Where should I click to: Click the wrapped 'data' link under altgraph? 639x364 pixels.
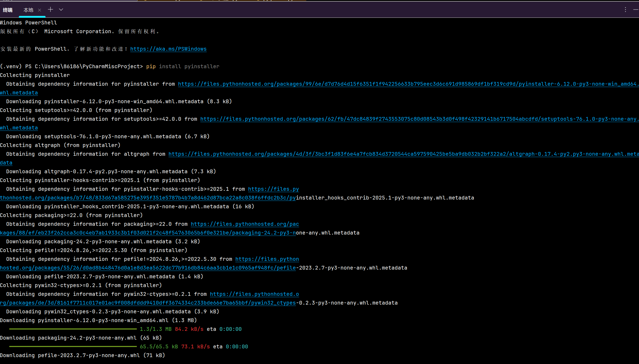click(6, 163)
